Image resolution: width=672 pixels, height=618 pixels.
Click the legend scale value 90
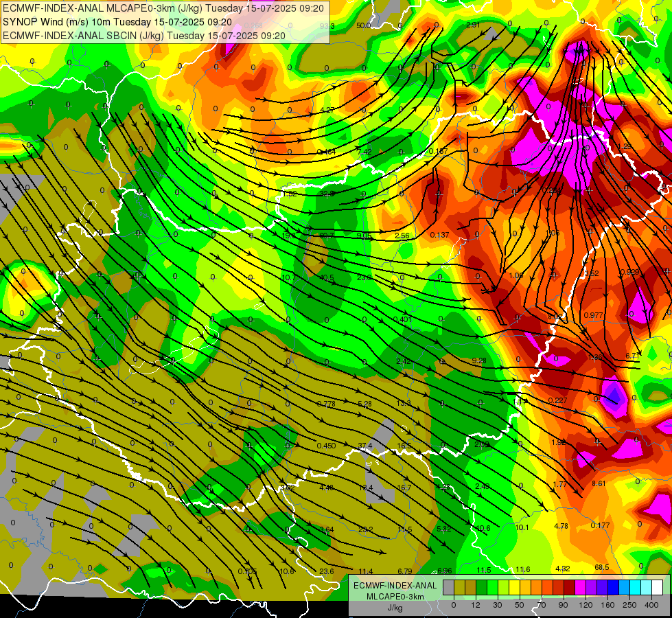563,605
